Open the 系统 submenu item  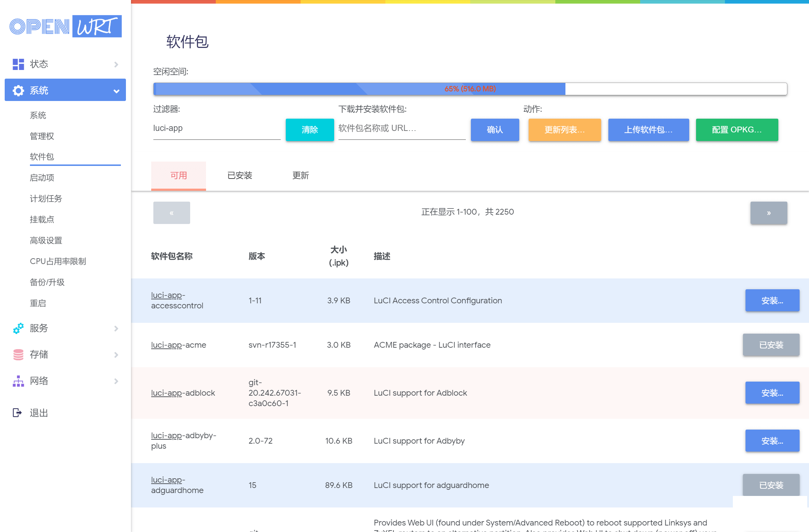click(38, 115)
